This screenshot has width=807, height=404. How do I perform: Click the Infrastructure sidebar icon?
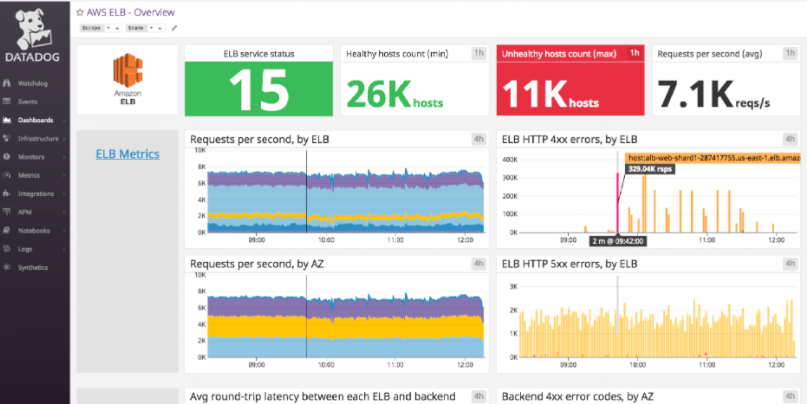coord(7,138)
